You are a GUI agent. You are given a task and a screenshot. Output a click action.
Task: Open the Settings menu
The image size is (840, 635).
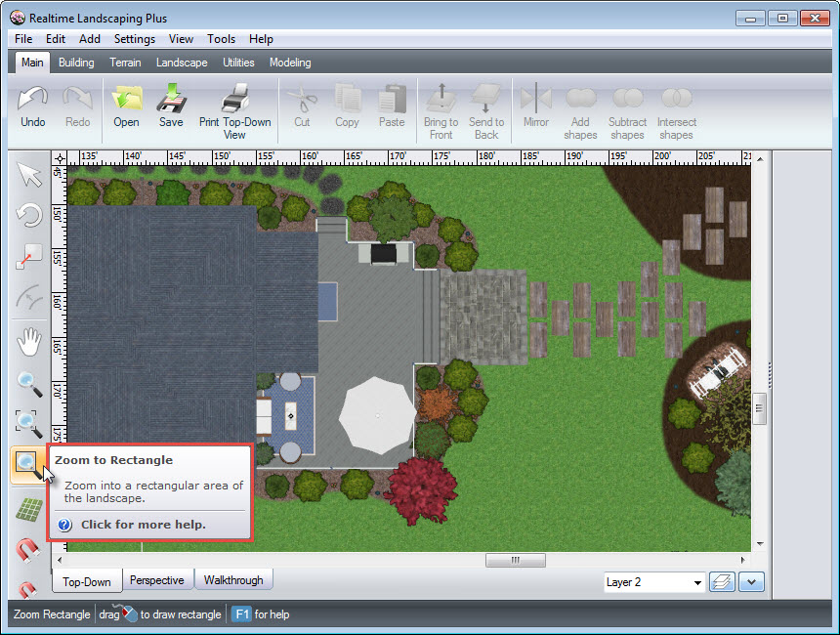click(x=135, y=39)
